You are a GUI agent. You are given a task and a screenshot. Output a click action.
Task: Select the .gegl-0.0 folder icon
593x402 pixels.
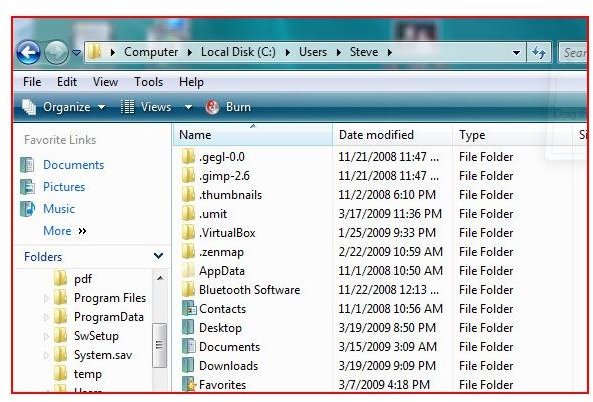[x=188, y=156]
